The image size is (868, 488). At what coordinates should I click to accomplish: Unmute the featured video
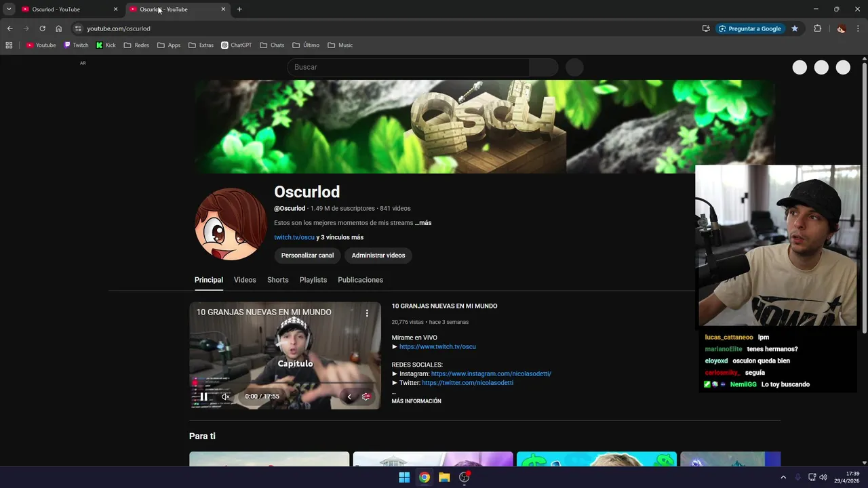[x=226, y=396]
